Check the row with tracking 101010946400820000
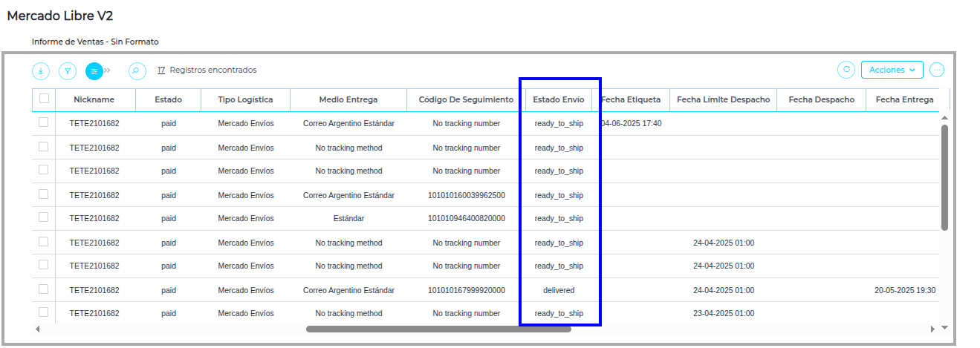The width and height of the screenshot is (980, 348). click(x=44, y=217)
